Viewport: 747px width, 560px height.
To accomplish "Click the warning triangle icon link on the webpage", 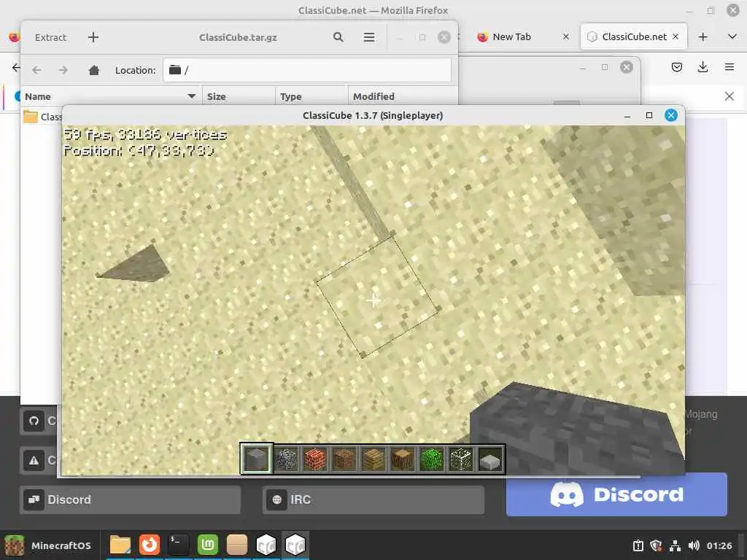I will [34, 461].
